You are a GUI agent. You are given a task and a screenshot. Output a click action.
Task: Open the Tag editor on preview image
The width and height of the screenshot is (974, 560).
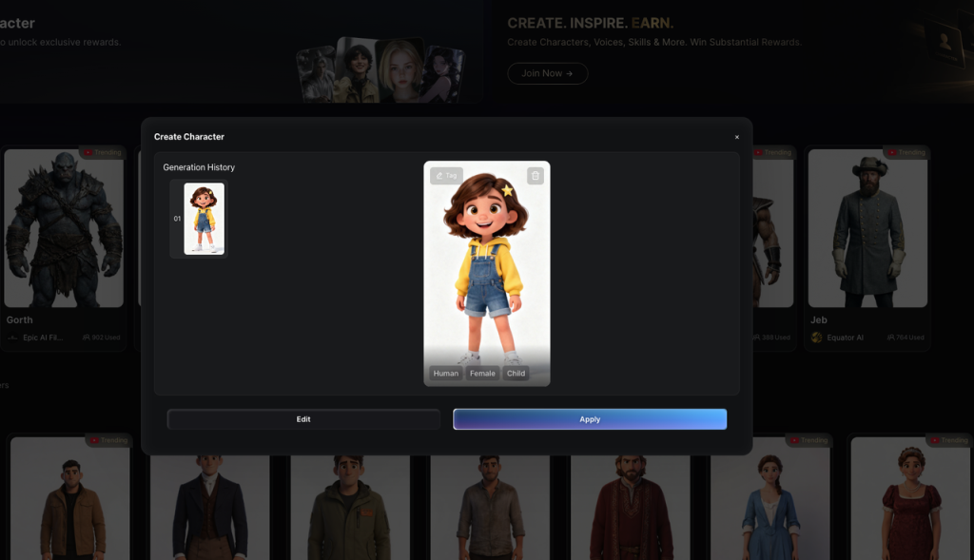[x=446, y=176]
